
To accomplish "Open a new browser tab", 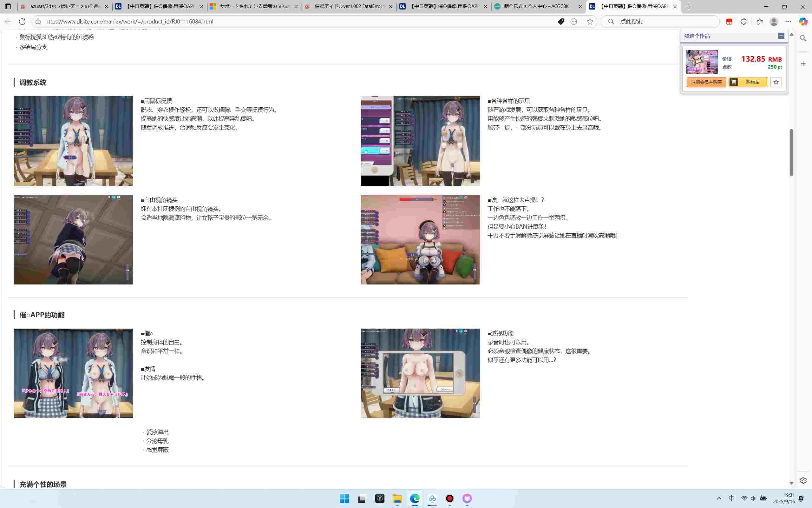I will pyautogui.click(x=688, y=6).
